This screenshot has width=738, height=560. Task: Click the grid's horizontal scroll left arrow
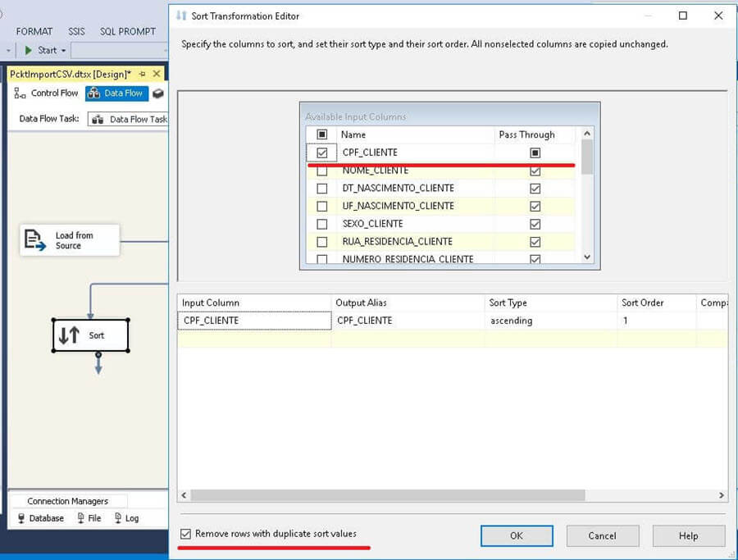[184, 495]
